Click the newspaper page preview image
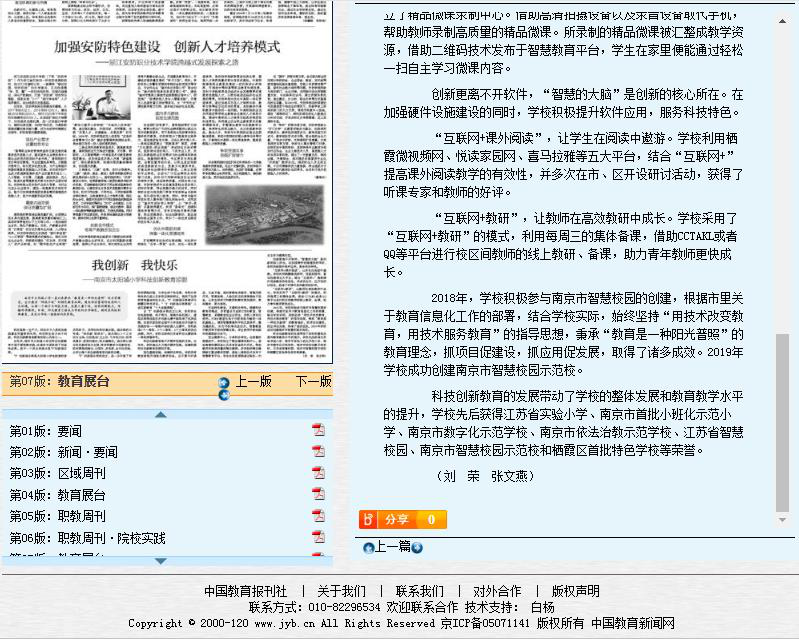This screenshot has height=639, width=799. [x=166, y=180]
